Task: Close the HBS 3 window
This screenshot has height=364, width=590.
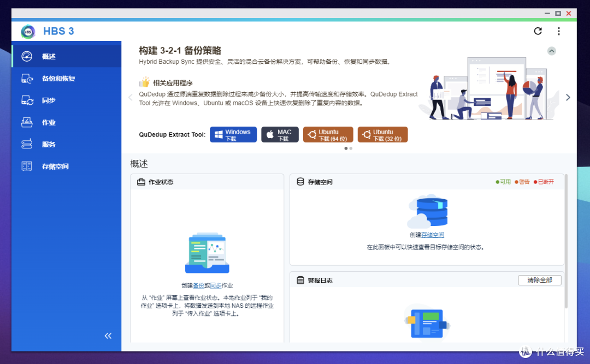Action: pyautogui.click(x=569, y=14)
